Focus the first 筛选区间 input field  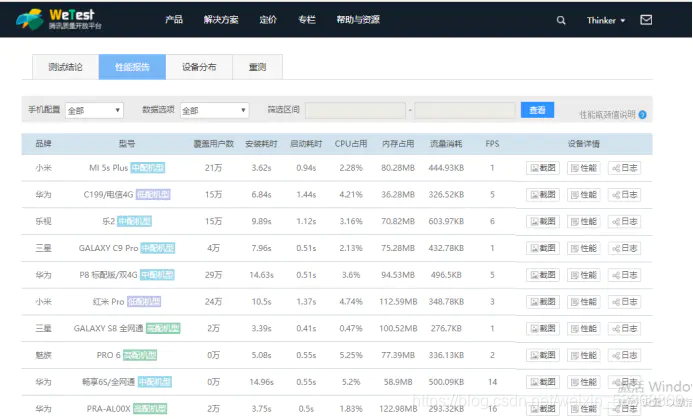point(355,110)
